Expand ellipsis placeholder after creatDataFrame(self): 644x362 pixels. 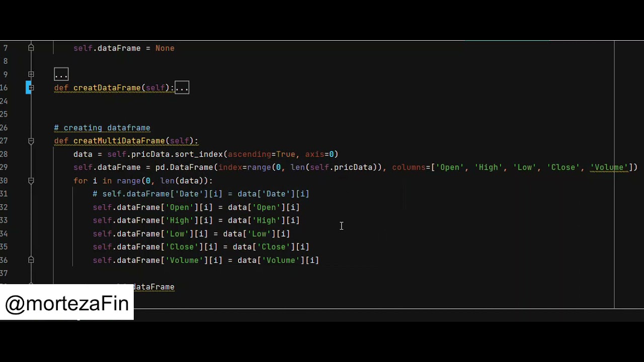[x=182, y=88]
